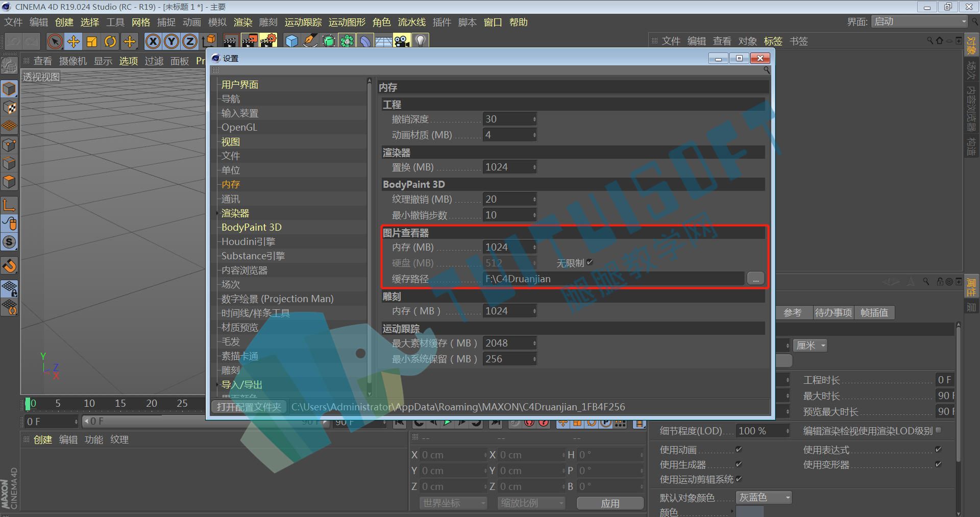Add a cube primitive object

tap(292, 41)
